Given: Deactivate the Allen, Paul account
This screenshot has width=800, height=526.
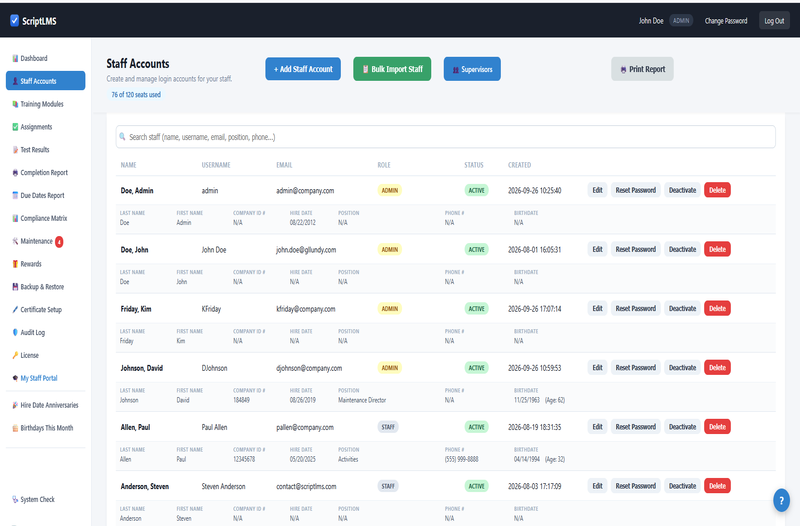Looking at the screenshot, I should [x=683, y=427].
